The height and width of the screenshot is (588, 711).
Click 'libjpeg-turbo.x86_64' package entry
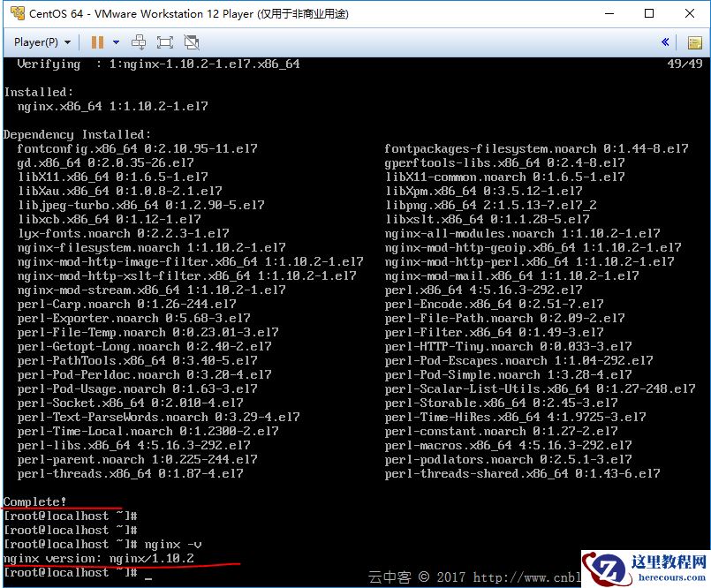point(140,206)
